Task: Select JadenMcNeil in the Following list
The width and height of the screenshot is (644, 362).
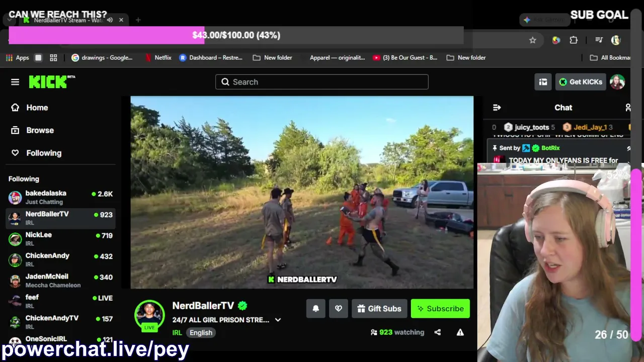Action: [x=60, y=281]
